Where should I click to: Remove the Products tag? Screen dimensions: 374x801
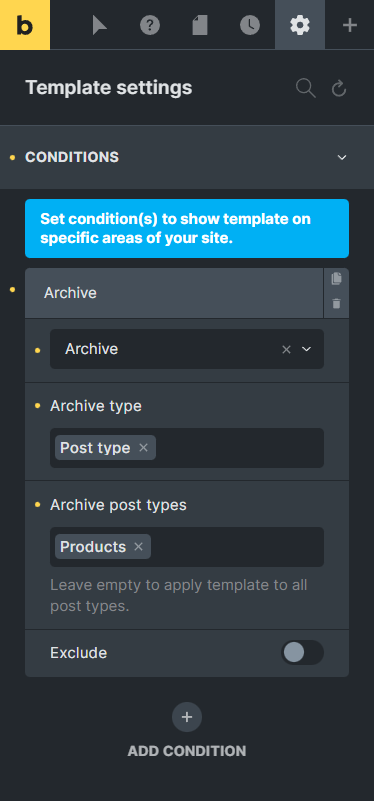pos(138,547)
